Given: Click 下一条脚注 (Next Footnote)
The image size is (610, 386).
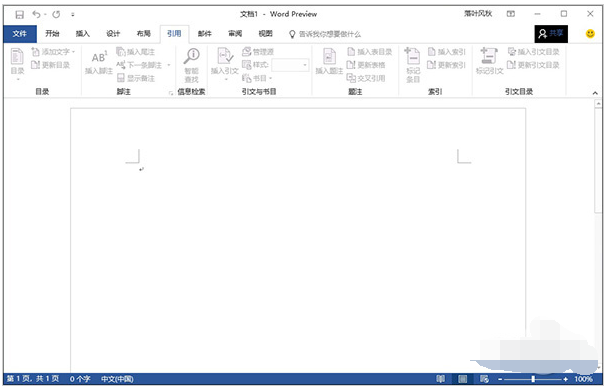Looking at the screenshot, I should click(x=139, y=65).
